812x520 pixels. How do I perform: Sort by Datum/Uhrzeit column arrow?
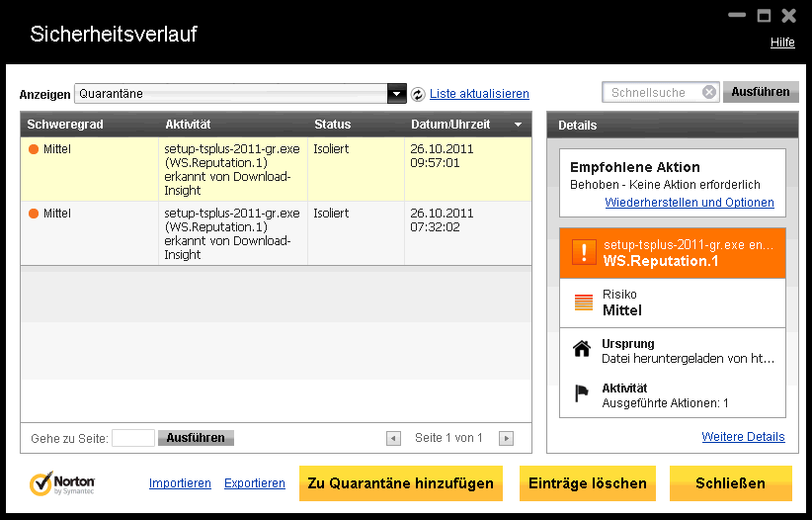(x=518, y=125)
